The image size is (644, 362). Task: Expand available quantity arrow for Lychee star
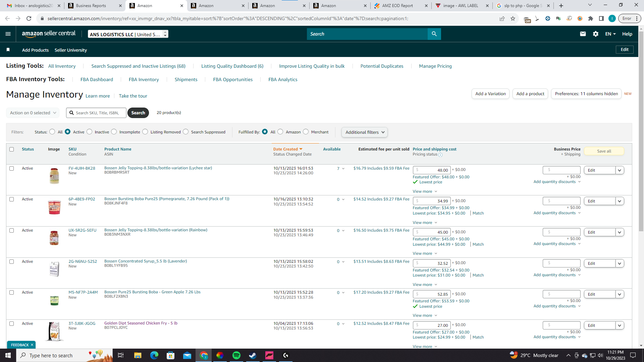point(343,169)
